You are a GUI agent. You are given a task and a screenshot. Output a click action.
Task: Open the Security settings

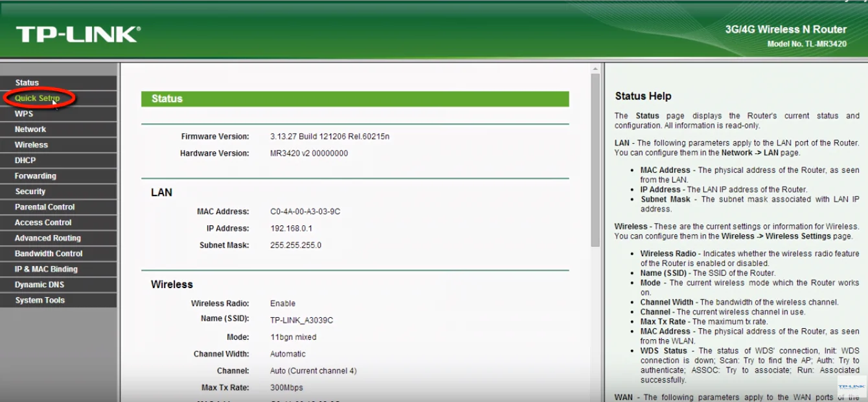pos(30,191)
